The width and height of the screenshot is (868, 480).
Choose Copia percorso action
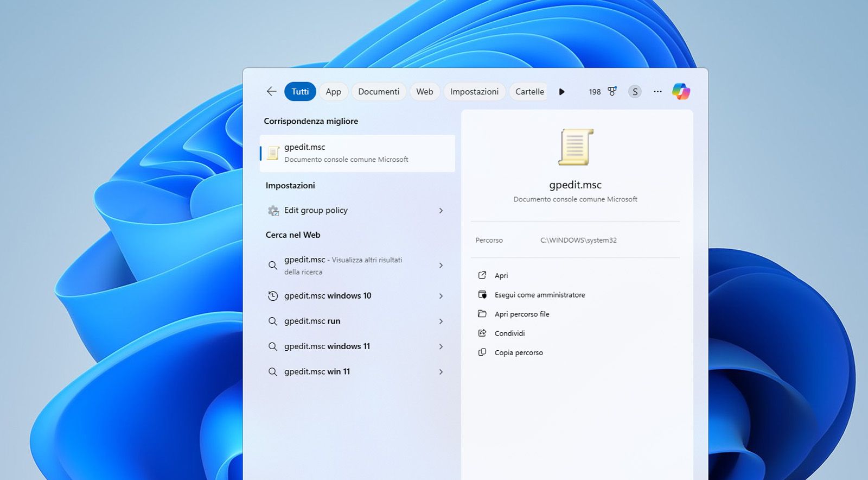[519, 352]
